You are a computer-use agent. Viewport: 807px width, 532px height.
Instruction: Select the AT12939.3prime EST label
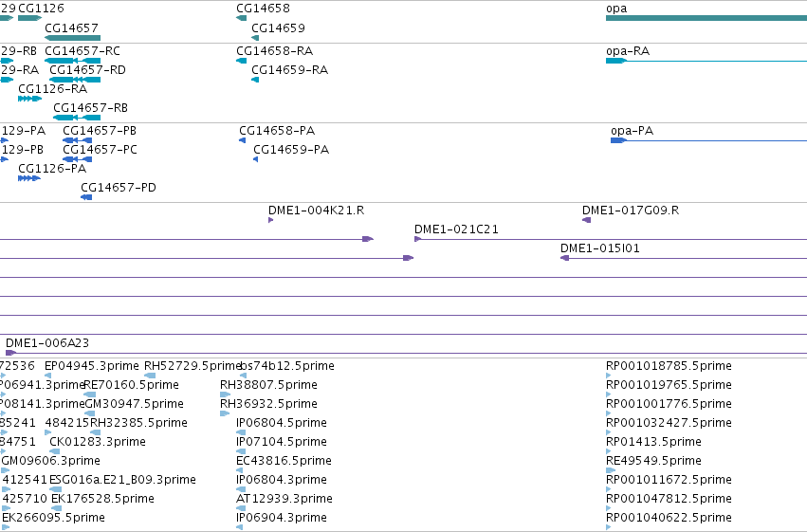284,499
